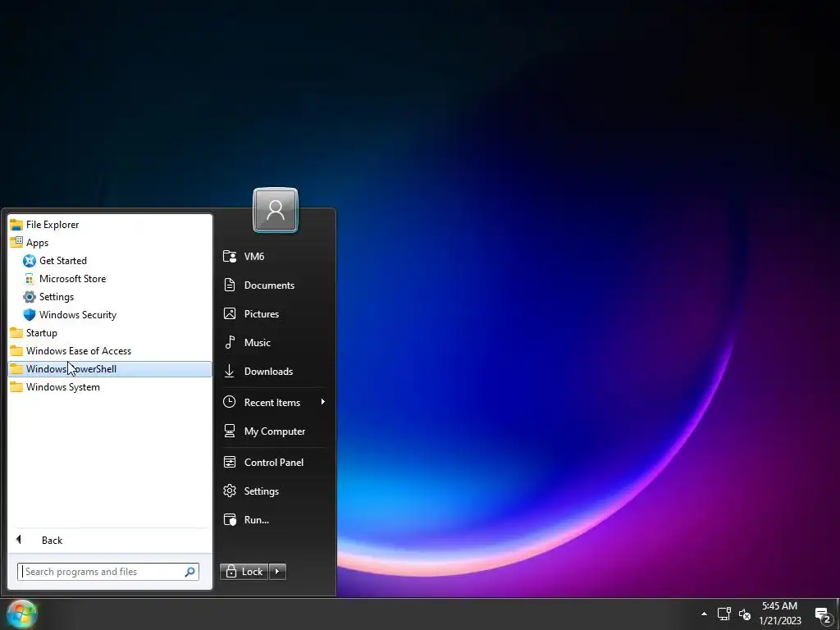The width and height of the screenshot is (840, 630).
Task: Open the clock showing 5:45 AM
Action: pos(780,614)
